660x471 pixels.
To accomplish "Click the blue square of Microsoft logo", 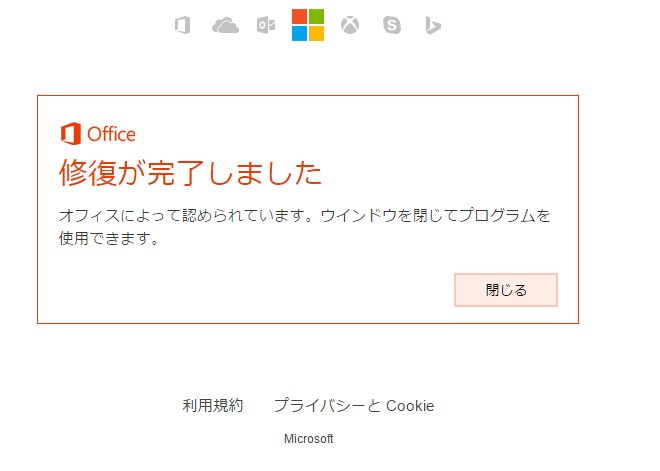I will pos(299,34).
